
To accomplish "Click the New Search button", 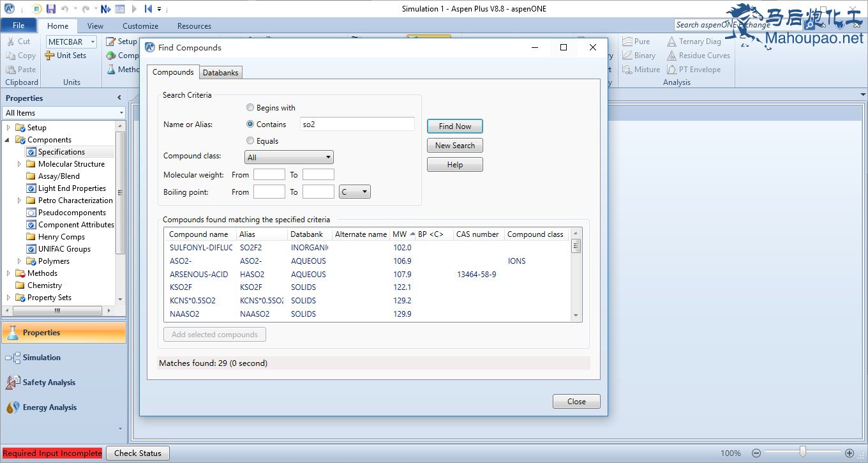I will click(x=455, y=146).
